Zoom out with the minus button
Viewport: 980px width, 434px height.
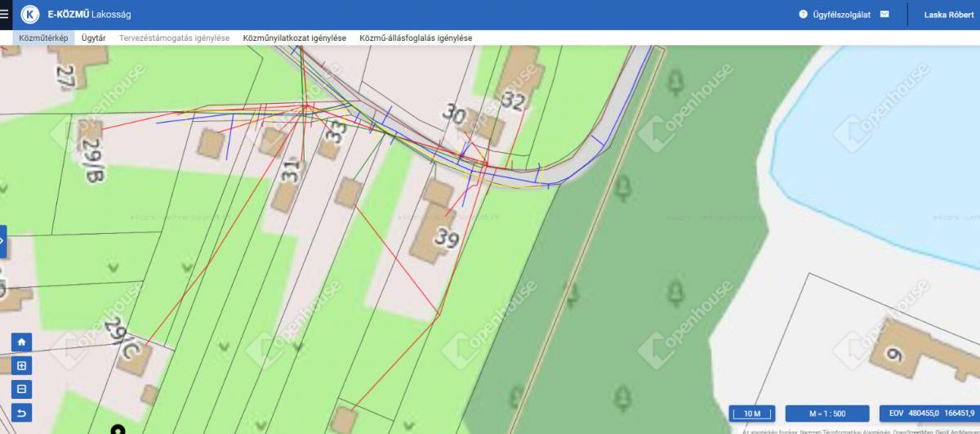pos(22,389)
